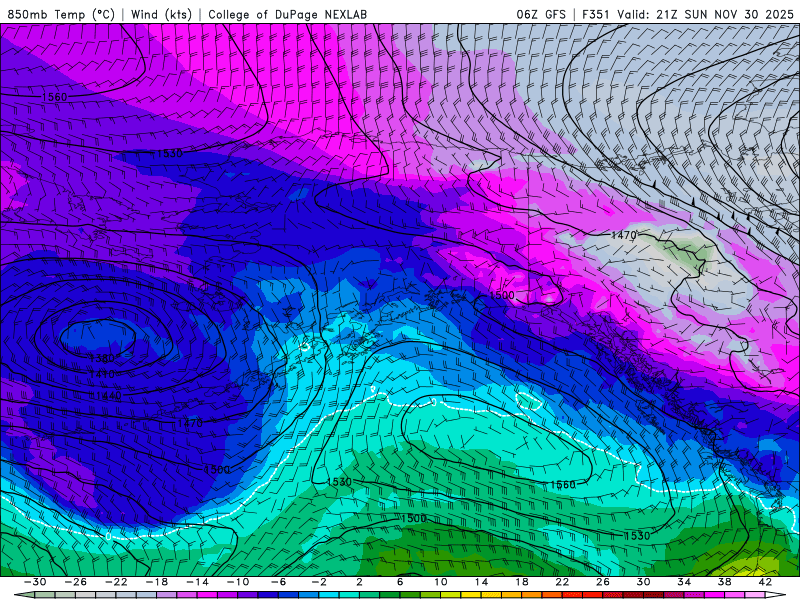Viewport: 800px width, 600px height.
Task: Click the 18 color scale label
Action: tap(521, 582)
